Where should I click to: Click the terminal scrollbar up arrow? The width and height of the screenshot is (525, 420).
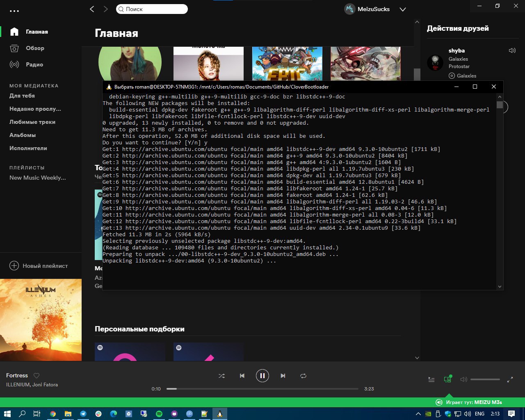click(500, 97)
